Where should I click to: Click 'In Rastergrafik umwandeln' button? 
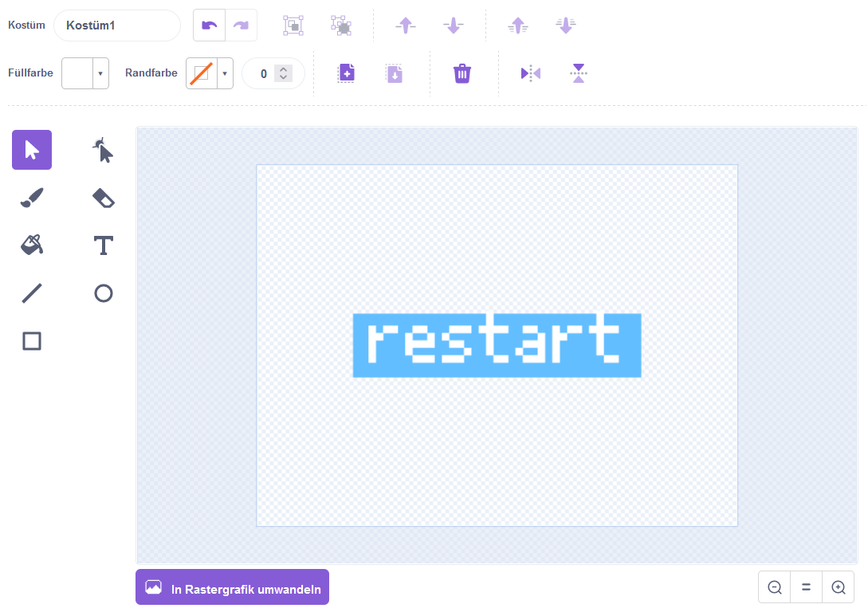232,587
